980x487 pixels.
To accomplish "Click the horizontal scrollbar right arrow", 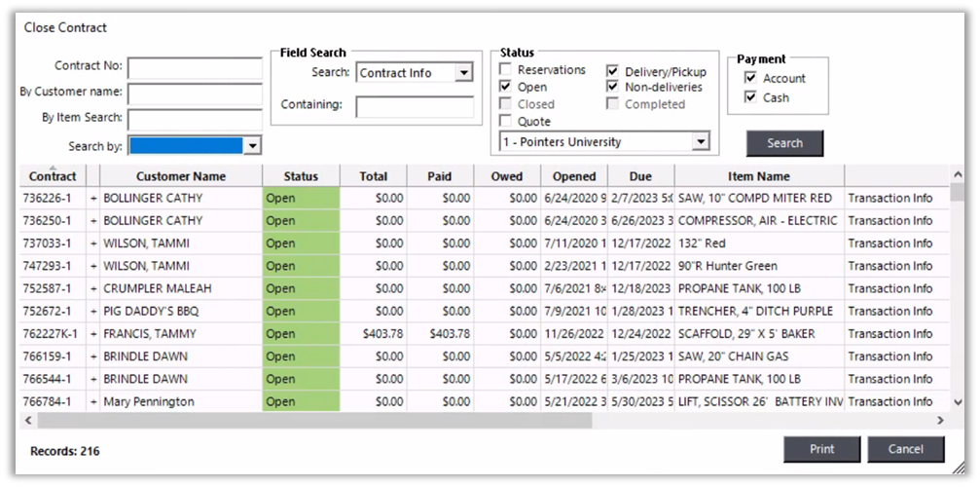I will 940,420.
